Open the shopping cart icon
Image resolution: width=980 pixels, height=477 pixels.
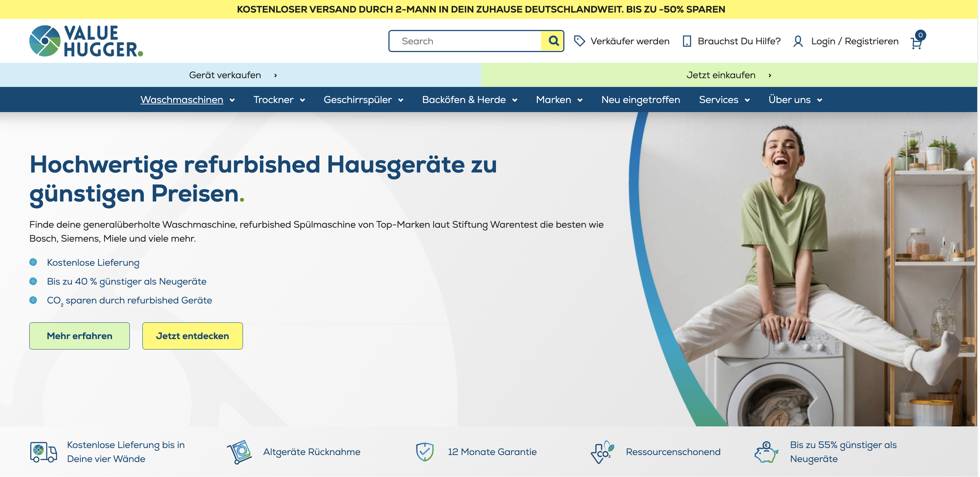tap(916, 42)
